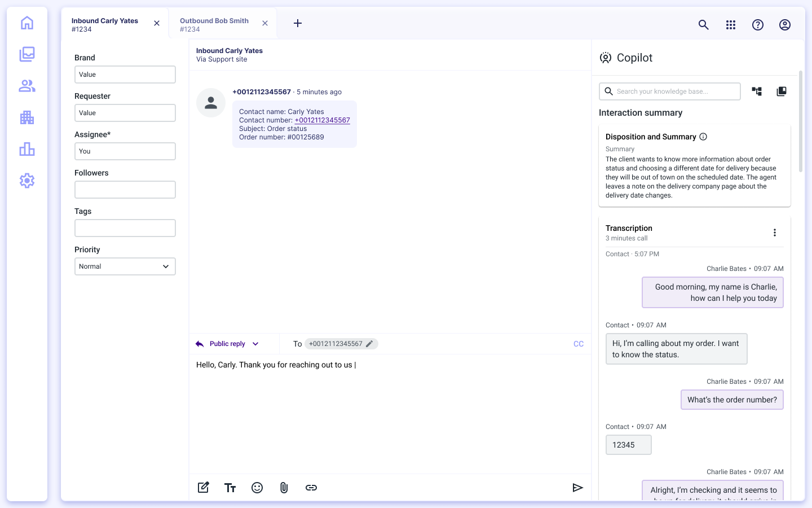Insert a link in the reply editor

click(x=311, y=487)
